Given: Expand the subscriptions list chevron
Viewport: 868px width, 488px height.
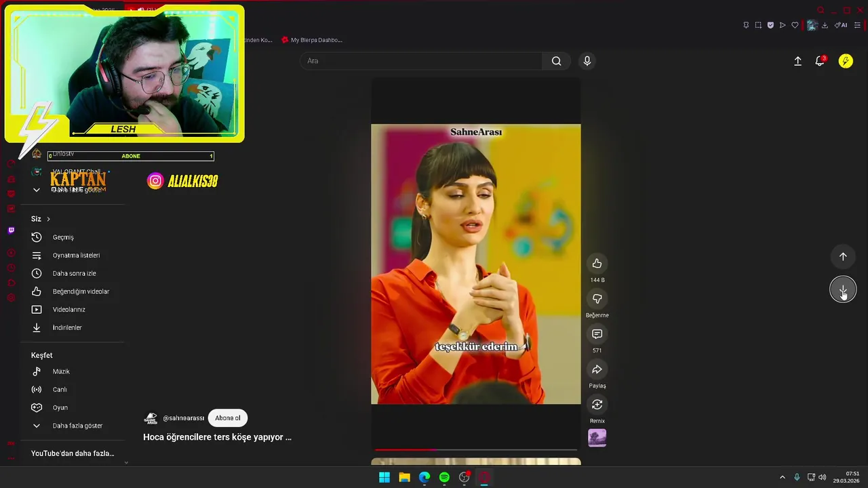Looking at the screenshot, I should [37, 190].
